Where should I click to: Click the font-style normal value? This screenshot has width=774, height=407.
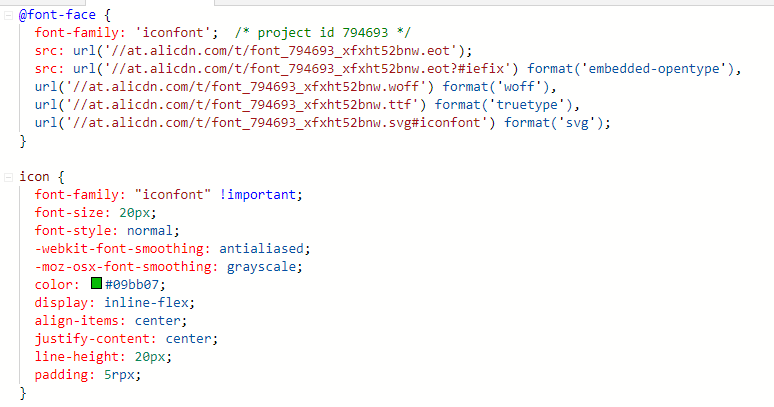(152, 230)
